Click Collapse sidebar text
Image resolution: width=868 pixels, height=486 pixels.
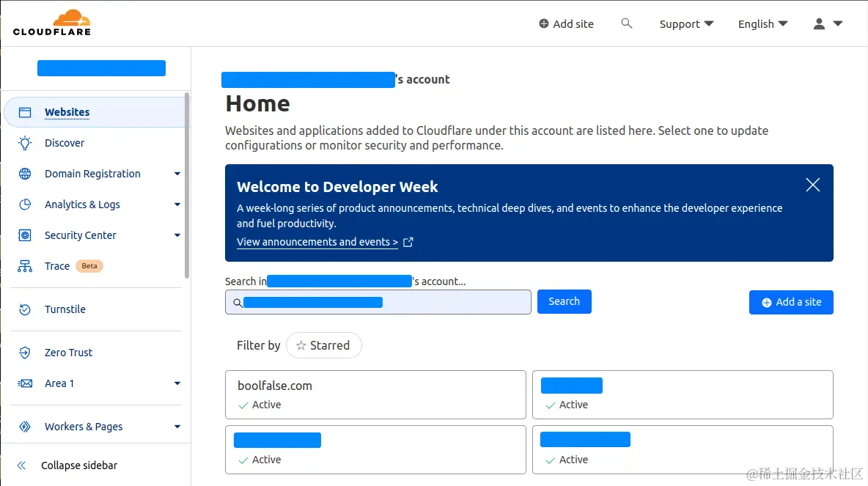(79, 465)
